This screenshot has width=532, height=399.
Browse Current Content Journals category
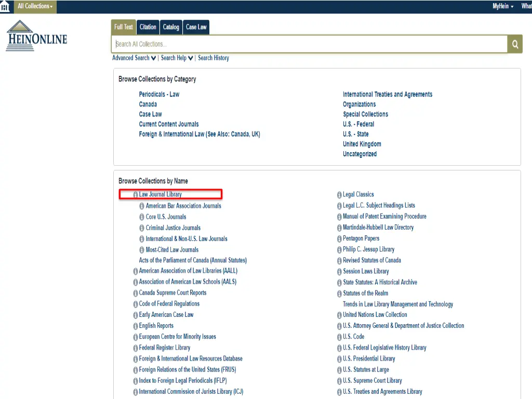[x=169, y=124]
